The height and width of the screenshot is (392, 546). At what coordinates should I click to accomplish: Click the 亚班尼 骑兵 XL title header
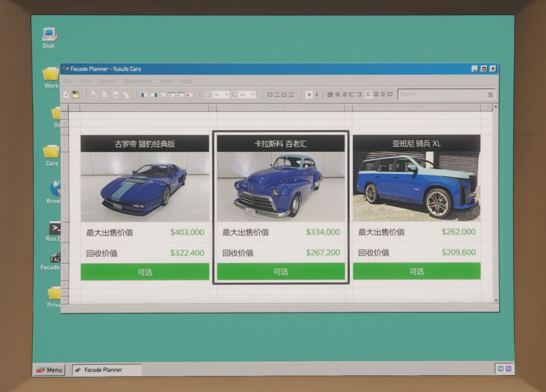coord(417,143)
